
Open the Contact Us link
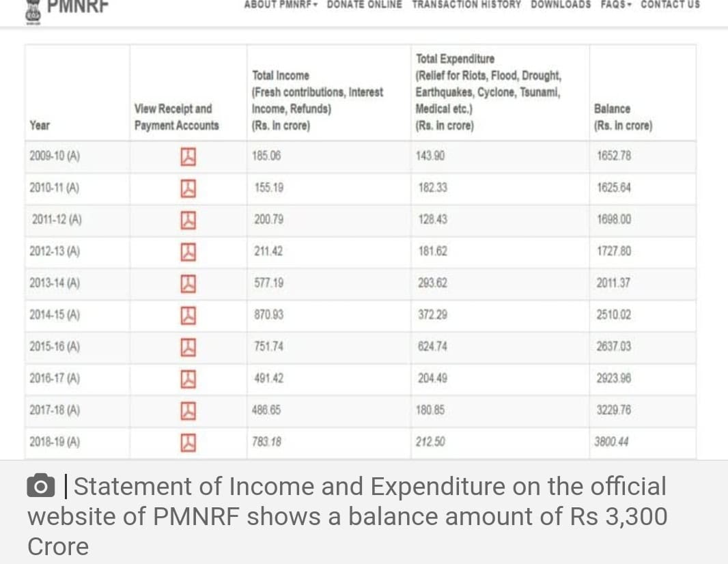tap(671, 5)
